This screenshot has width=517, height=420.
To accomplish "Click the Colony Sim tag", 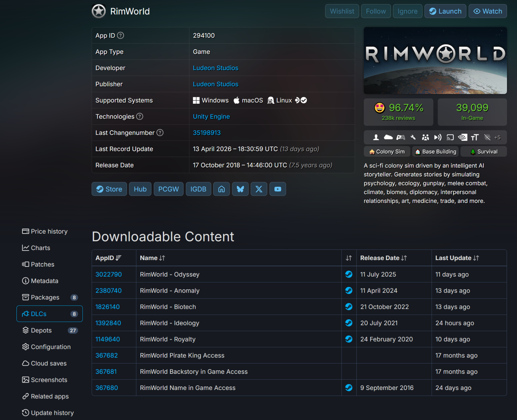I will point(387,152).
